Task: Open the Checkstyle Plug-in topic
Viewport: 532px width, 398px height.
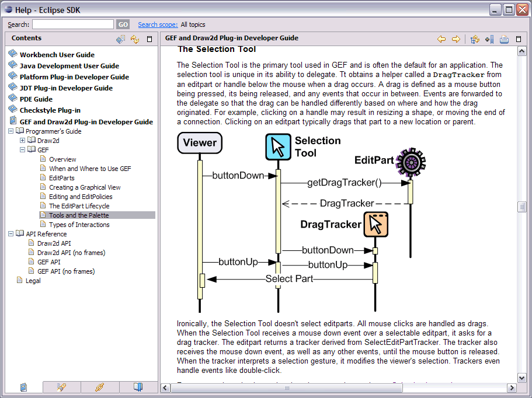Action: 50,110
